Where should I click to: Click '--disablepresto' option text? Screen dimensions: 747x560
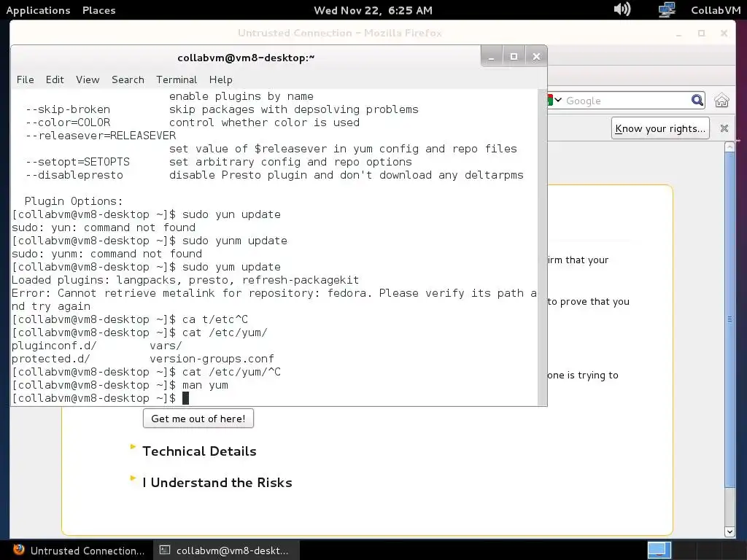click(74, 175)
